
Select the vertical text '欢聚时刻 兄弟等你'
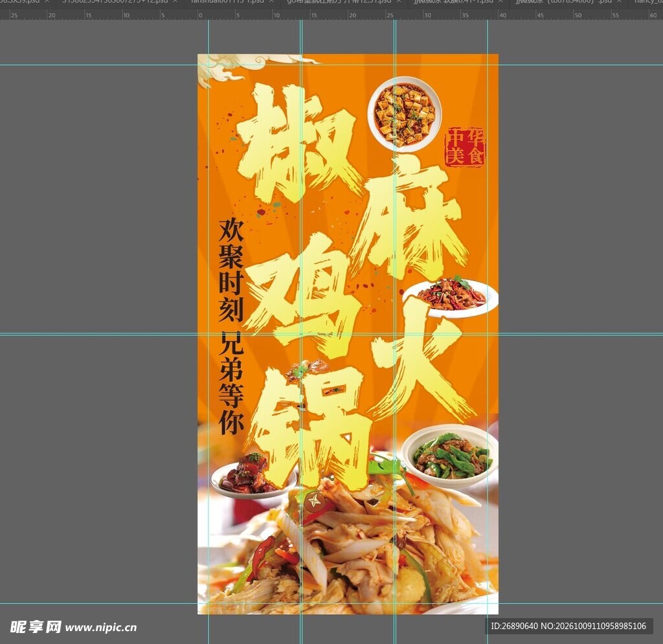(x=231, y=326)
